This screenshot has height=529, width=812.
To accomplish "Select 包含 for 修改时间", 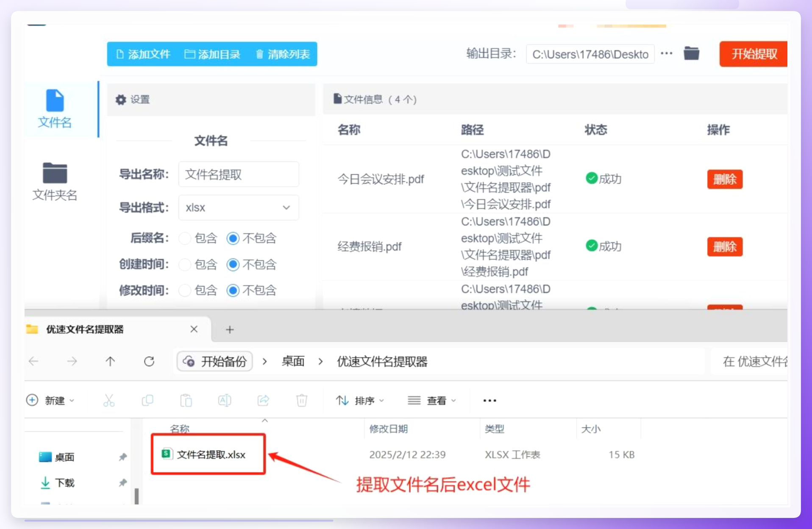I will point(185,291).
